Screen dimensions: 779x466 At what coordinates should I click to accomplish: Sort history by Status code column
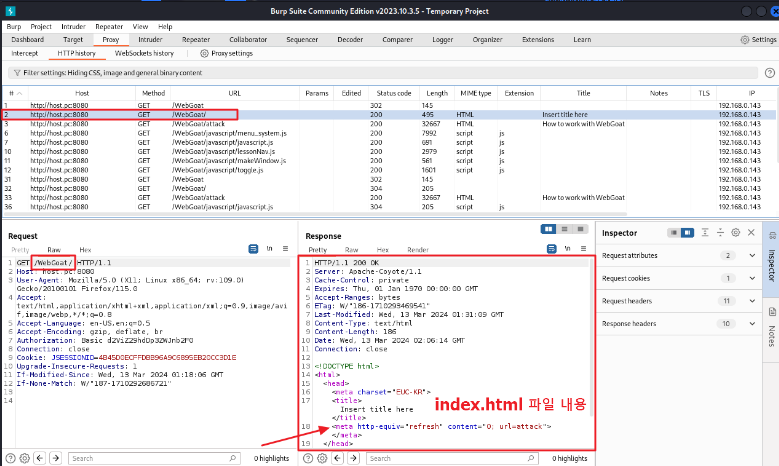[393, 93]
